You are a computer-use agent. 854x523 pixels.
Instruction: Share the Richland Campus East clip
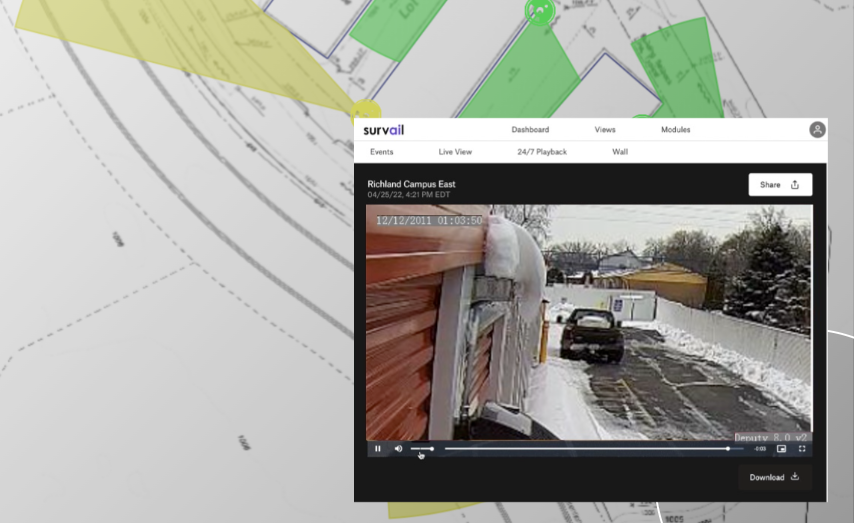[x=780, y=185]
